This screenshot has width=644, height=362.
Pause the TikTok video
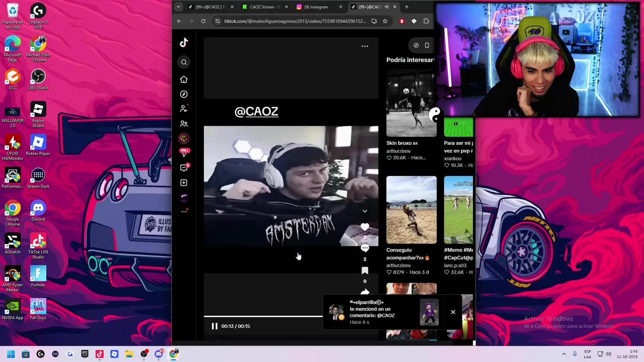(214, 326)
